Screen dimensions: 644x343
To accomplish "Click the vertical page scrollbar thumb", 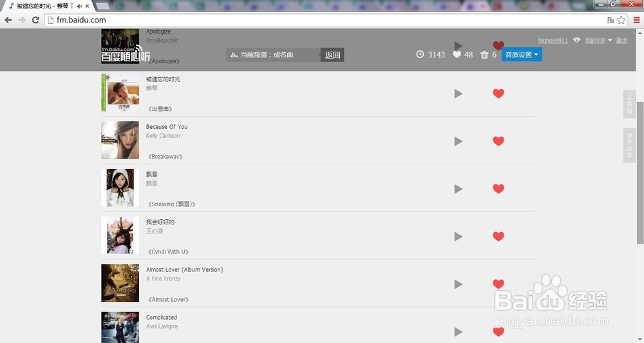I will (640, 173).
